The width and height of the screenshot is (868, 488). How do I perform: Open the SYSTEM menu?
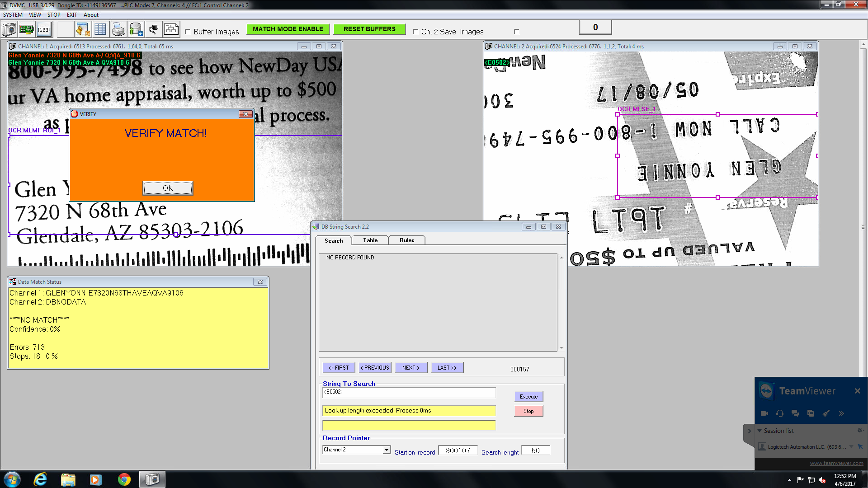coord(13,15)
